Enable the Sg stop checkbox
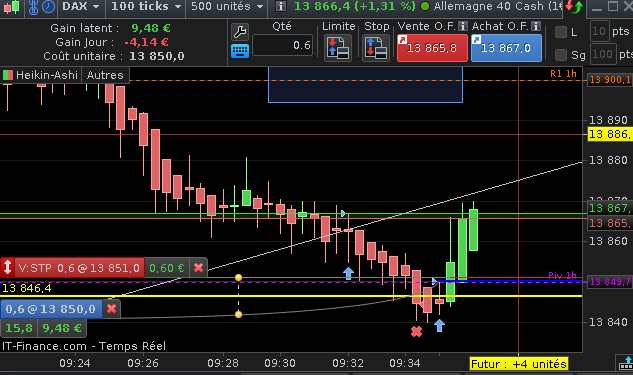The width and height of the screenshot is (633, 375). (x=561, y=54)
